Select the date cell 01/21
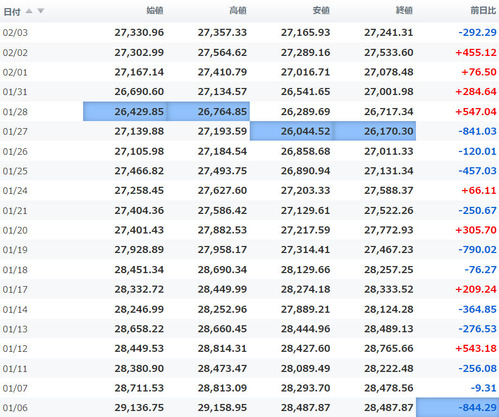Screen dimensions: 499x417 pyautogui.click(x=15, y=211)
